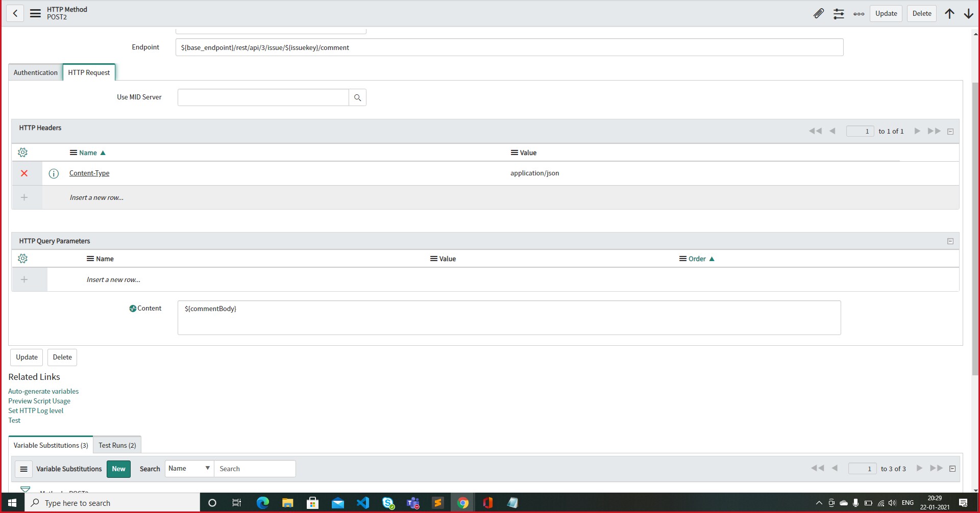Go to the next page of HTTP Headers
Image resolution: width=980 pixels, height=513 pixels.
917,131
